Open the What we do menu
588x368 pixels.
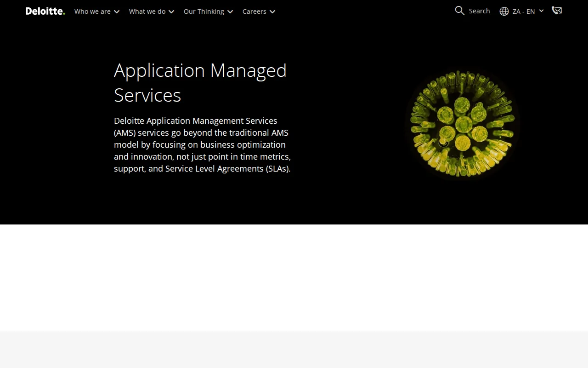pos(147,11)
